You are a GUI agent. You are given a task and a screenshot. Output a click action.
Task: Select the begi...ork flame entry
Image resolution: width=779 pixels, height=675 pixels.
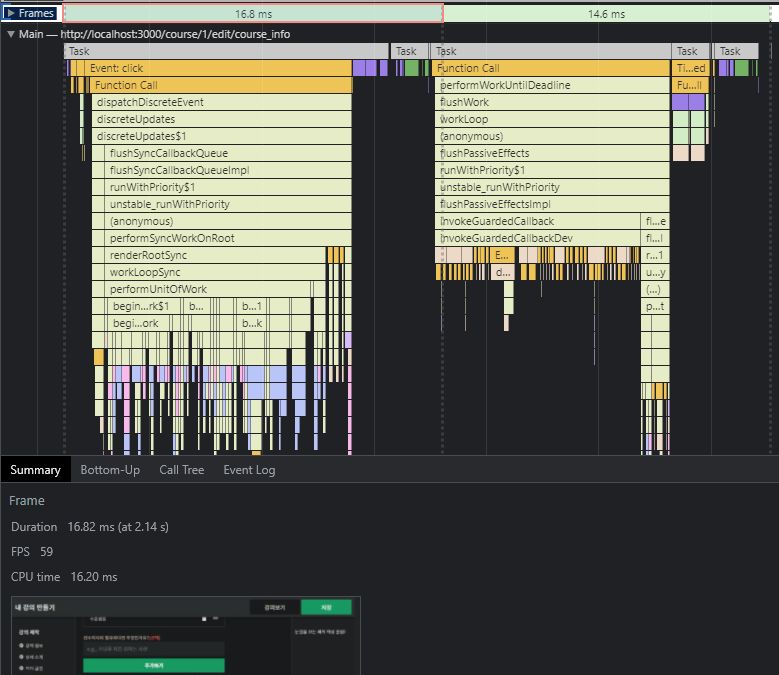coord(139,323)
